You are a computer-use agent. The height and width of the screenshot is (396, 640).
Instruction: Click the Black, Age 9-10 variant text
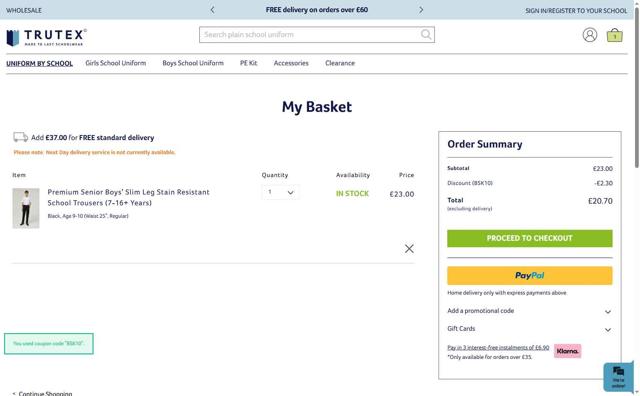tap(88, 216)
